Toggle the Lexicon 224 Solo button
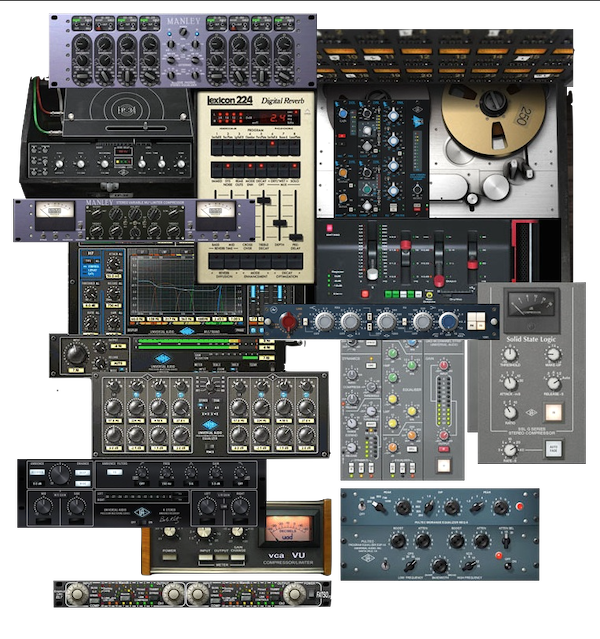 coord(294,170)
